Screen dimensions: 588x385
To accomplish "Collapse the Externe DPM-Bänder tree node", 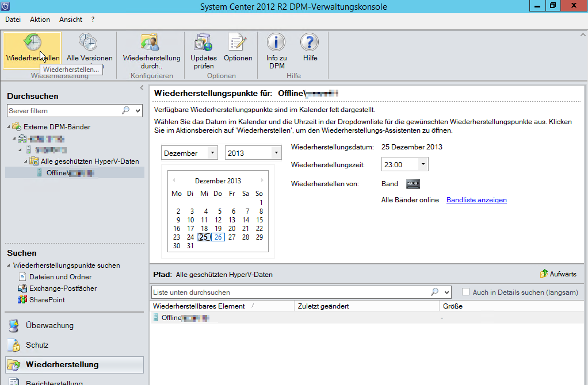I will [x=9, y=127].
